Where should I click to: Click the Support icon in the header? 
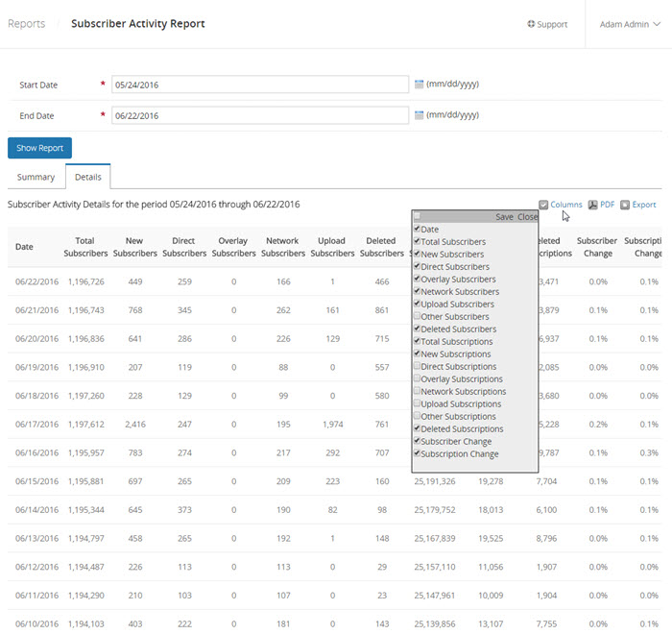[531, 24]
